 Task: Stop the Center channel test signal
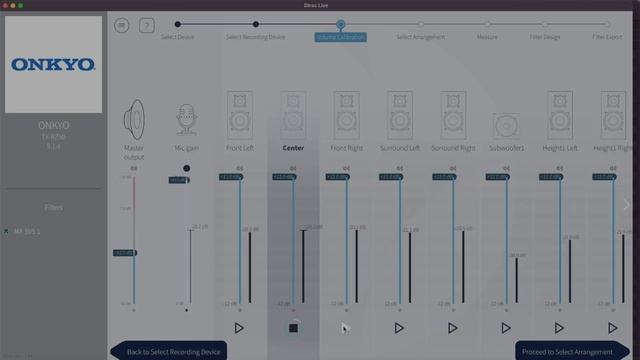point(293,328)
